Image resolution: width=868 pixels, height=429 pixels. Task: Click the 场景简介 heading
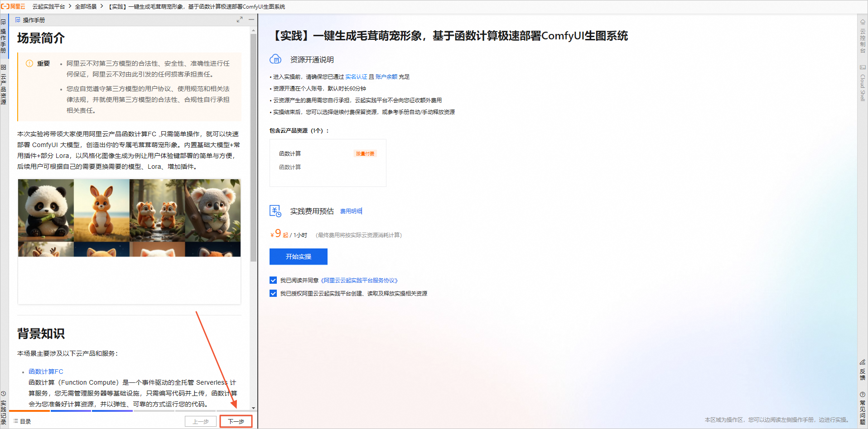[x=41, y=38]
